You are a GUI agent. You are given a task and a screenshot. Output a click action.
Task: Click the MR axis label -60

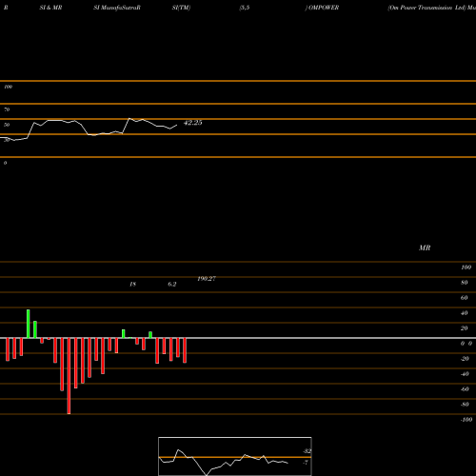click(x=465, y=389)
